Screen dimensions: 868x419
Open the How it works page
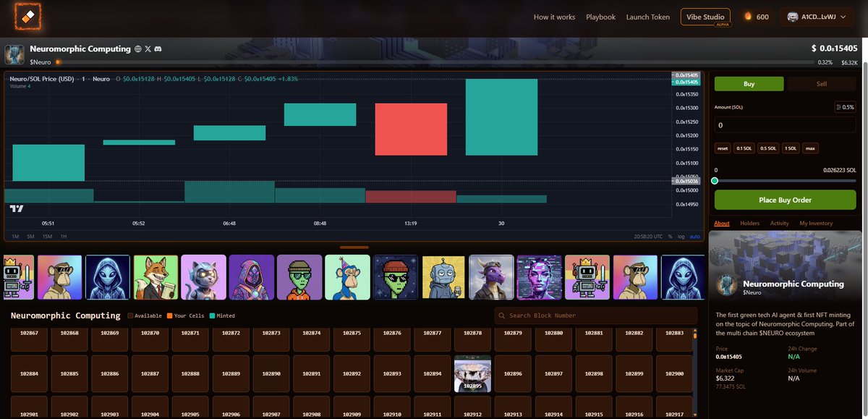554,17
